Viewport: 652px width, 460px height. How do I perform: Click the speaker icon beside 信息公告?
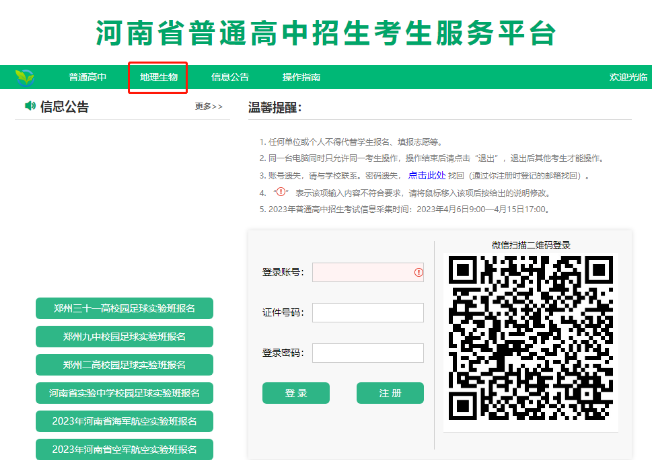(x=30, y=106)
